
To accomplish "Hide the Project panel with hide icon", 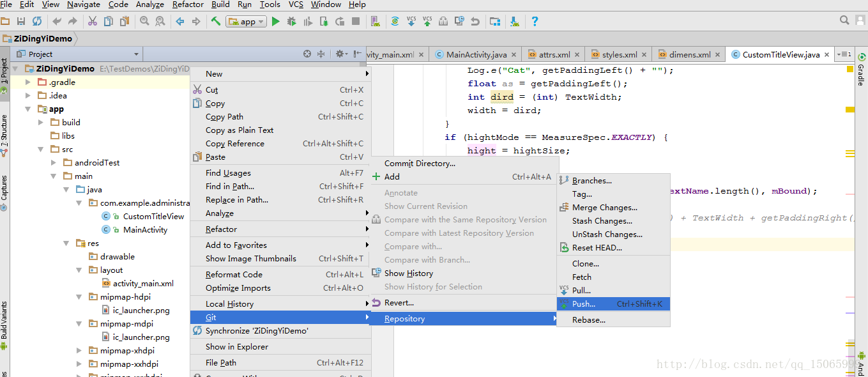I will click(x=356, y=54).
